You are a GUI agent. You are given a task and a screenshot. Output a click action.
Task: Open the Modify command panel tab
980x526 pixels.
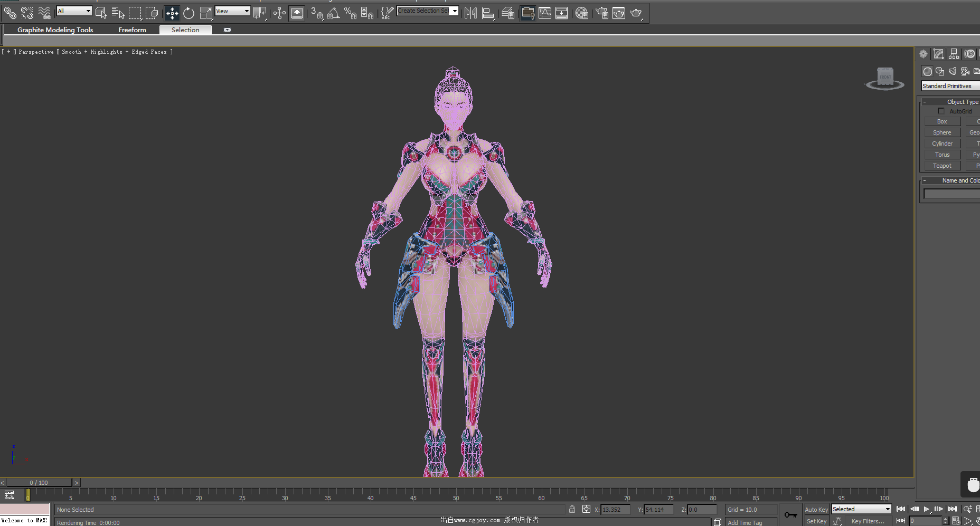click(938, 54)
